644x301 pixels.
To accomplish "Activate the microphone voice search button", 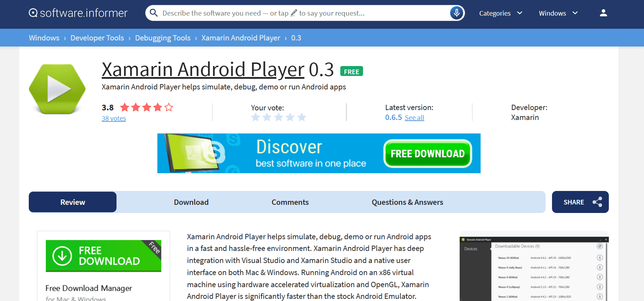I will click(x=456, y=13).
